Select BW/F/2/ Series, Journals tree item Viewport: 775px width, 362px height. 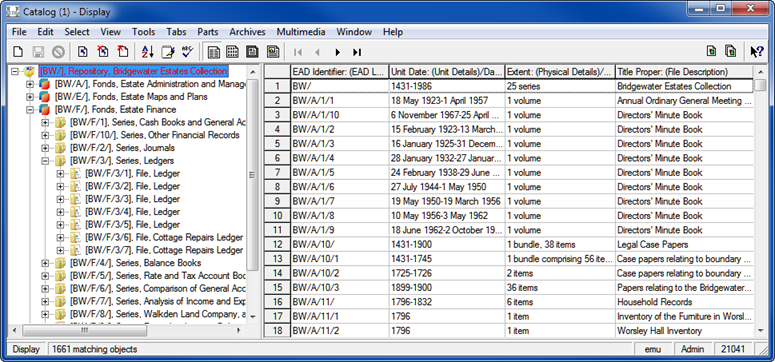pyautogui.click(x=122, y=148)
